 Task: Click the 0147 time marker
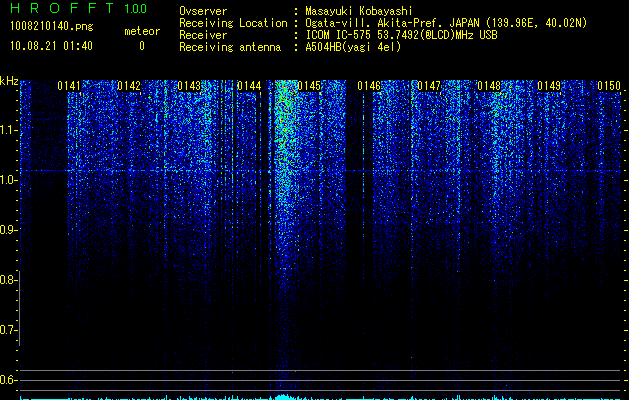coord(429,86)
